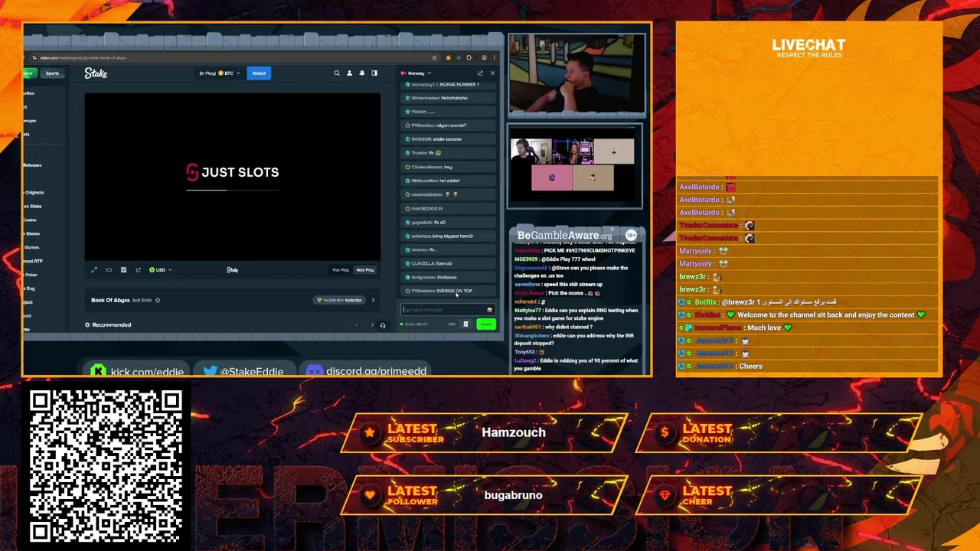This screenshot has width=980, height=551.
Task: Click the browser address bar URL
Action: tap(83, 57)
